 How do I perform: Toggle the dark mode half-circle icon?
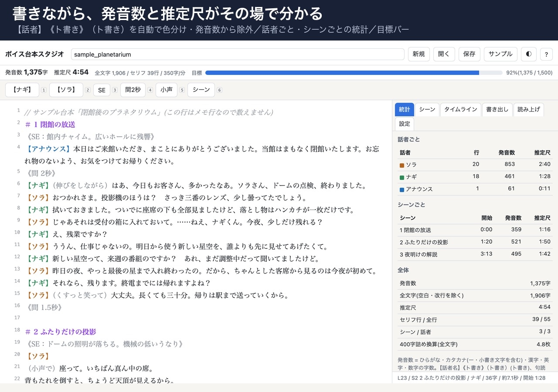529,54
